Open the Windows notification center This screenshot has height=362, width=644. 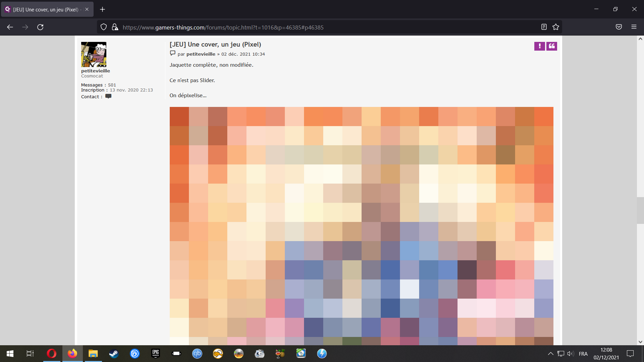[x=630, y=354]
